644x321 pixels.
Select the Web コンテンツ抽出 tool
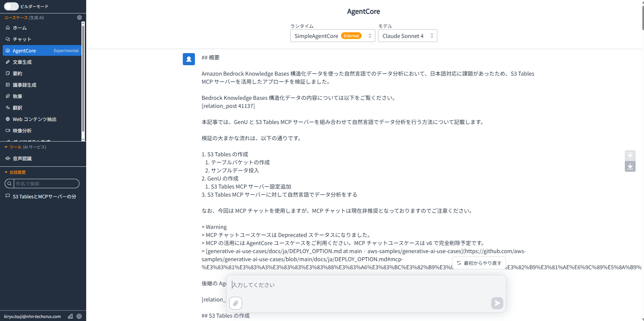(x=34, y=119)
